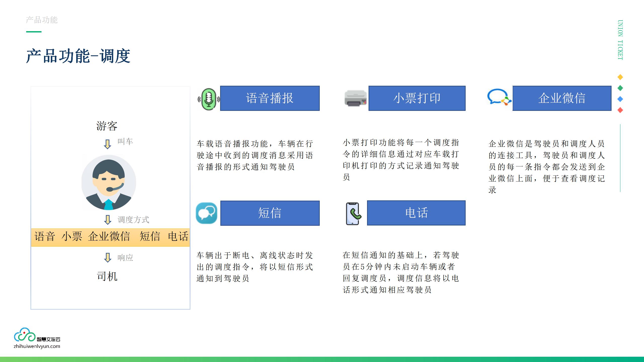Click the 司机 label in the flow diagram
Viewport: 644px width, 362px height.
click(107, 276)
